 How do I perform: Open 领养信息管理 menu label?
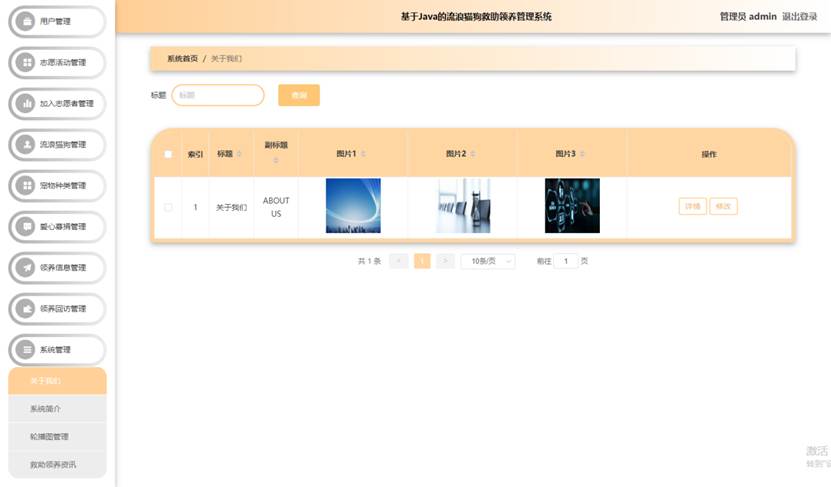(x=63, y=268)
